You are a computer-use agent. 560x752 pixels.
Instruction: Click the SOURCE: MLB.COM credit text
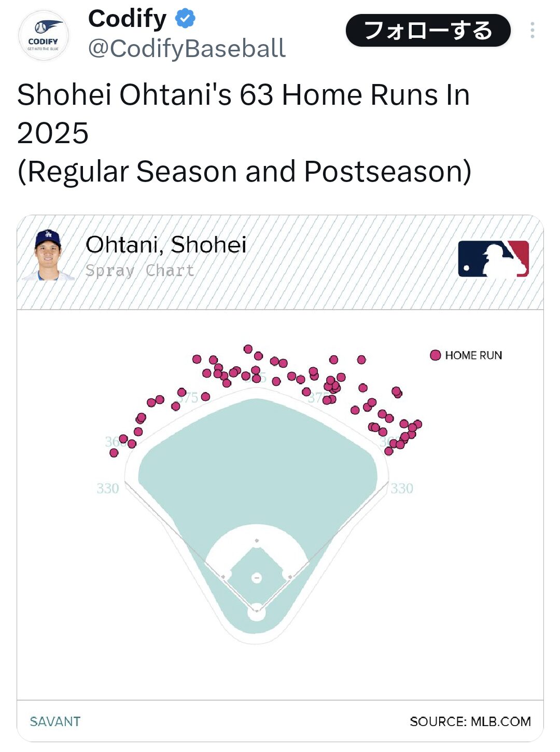point(470,721)
